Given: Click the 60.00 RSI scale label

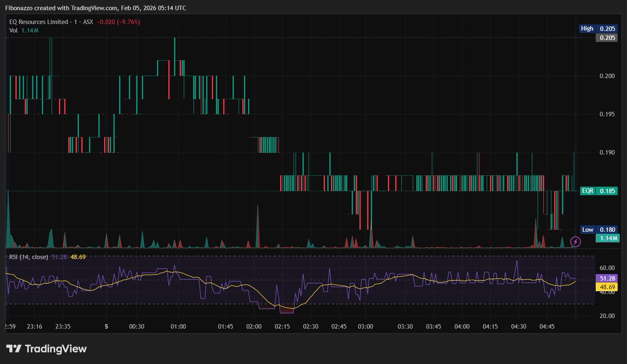Looking at the screenshot, I should coord(607,268).
